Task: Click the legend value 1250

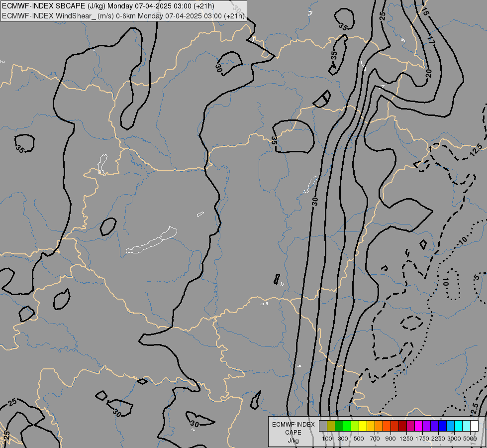Action: coord(406,439)
